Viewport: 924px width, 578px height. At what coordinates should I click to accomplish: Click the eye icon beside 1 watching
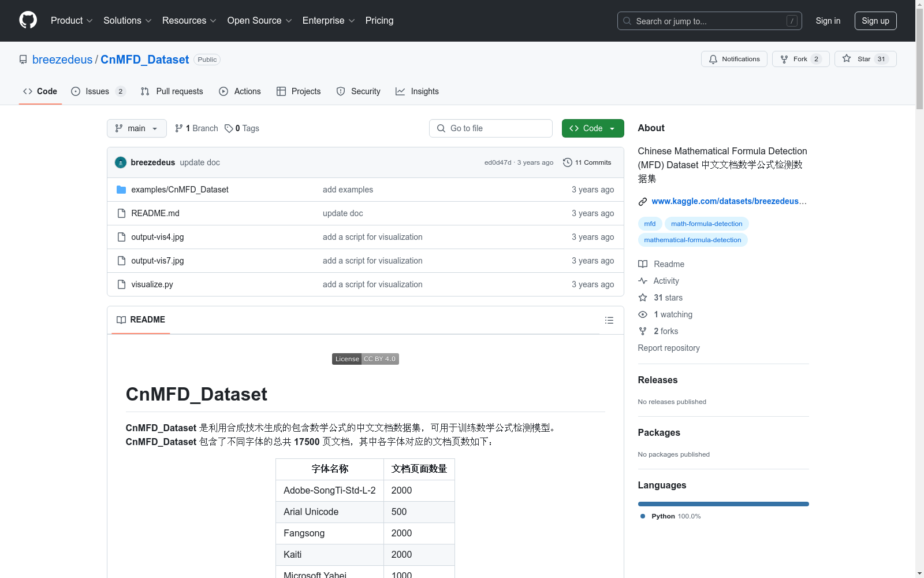tap(643, 314)
